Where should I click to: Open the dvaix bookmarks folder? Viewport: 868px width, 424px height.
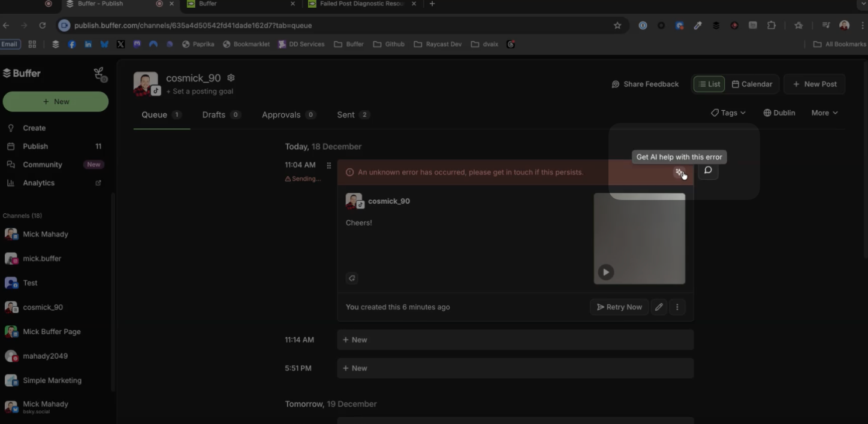484,44
